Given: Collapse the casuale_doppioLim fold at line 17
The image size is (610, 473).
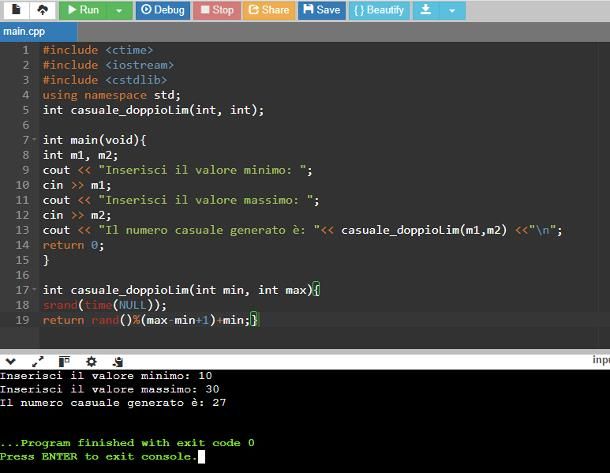Looking at the screenshot, I should point(34,289).
